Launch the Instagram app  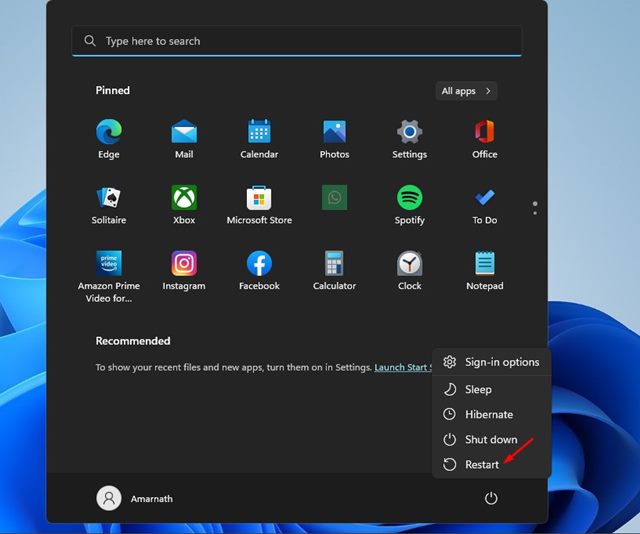(184, 270)
